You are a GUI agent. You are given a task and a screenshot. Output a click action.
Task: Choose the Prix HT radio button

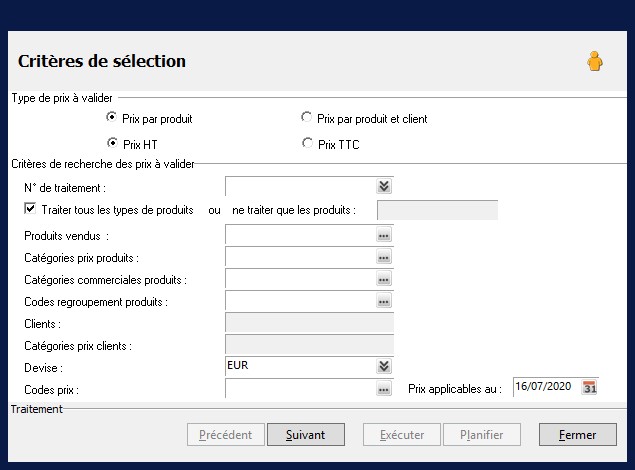tap(111, 144)
